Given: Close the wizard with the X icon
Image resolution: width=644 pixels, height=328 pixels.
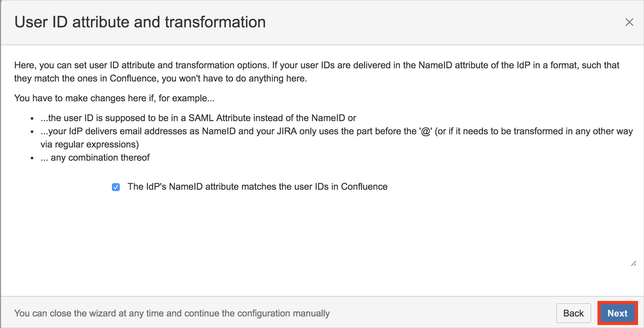Looking at the screenshot, I should [629, 22].
